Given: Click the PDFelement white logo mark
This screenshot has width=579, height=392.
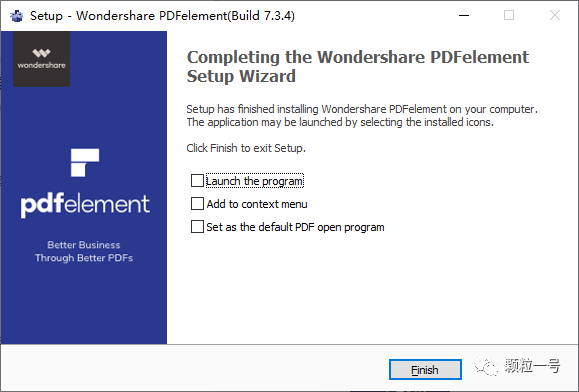Looking at the screenshot, I should click(85, 162).
